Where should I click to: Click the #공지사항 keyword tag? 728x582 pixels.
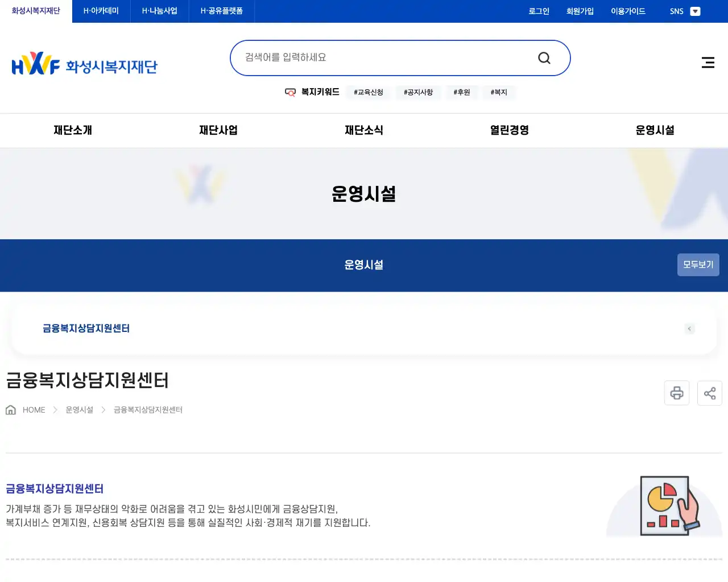tap(418, 92)
